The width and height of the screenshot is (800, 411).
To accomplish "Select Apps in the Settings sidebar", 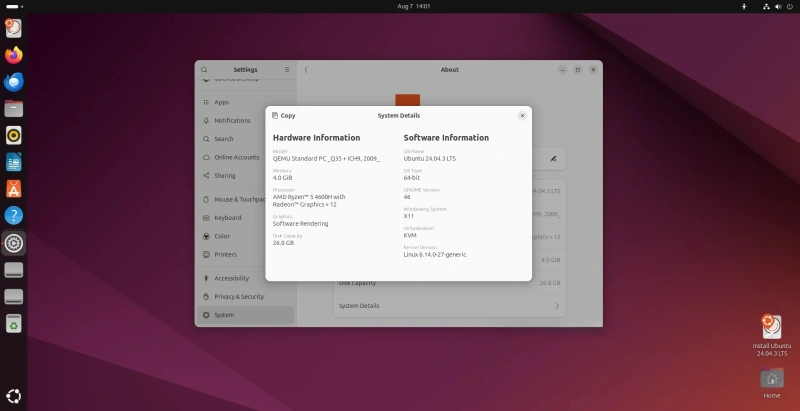I will tap(245, 102).
